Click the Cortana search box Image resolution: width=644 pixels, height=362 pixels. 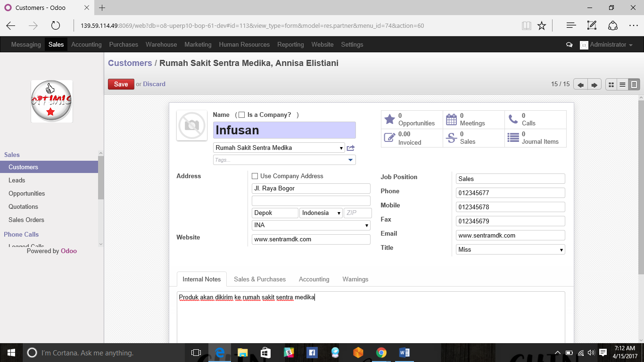point(103,353)
